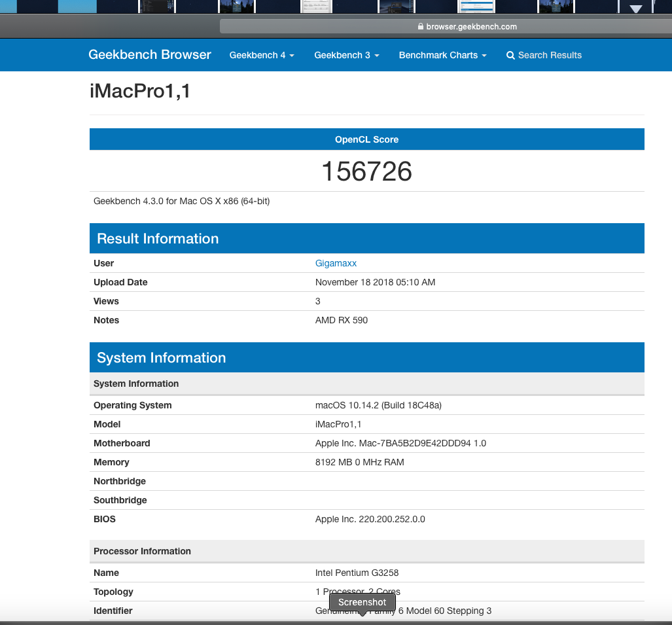Select memory value '8192 MB 0 MHz RAM'
Screen dimensions: 672x625
[x=360, y=462]
